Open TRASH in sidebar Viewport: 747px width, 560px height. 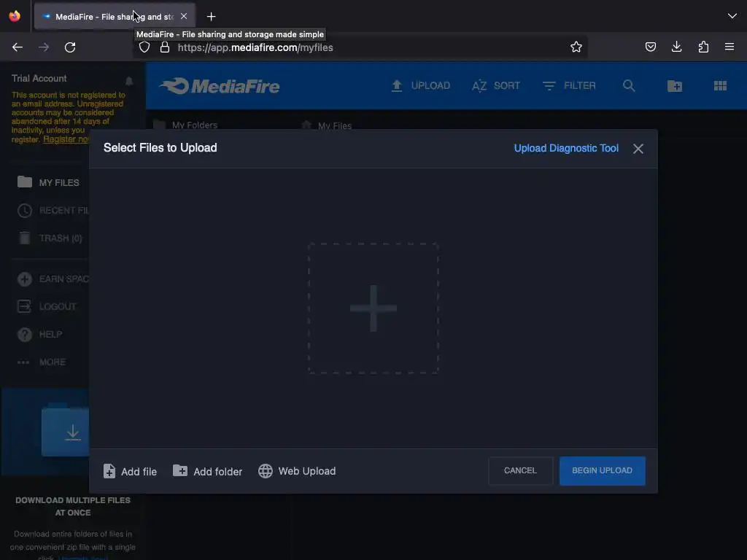point(50,238)
